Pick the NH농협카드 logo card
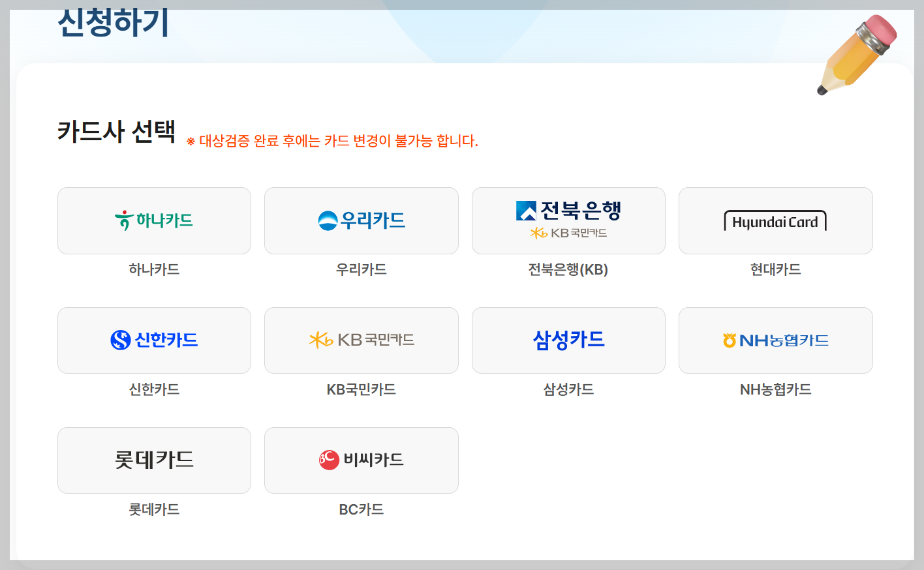Screen dimensions: 924x570 (775, 340)
